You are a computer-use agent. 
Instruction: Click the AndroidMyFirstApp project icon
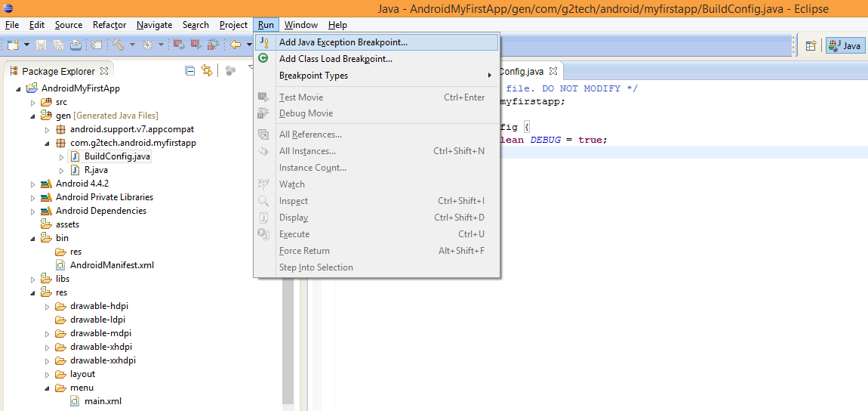(32, 88)
